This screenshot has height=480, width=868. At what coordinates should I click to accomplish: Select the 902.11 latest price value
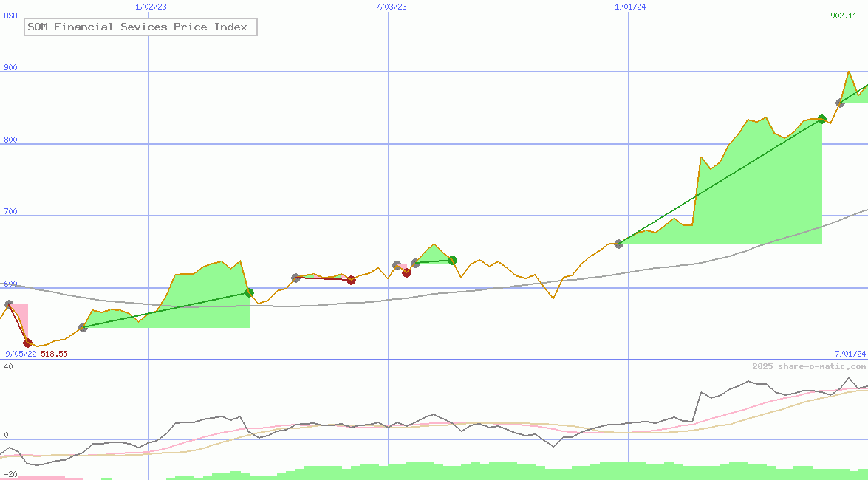pyautogui.click(x=844, y=16)
